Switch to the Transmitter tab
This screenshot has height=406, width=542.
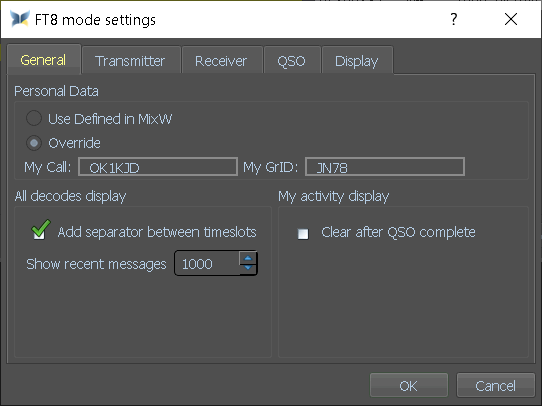point(130,60)
